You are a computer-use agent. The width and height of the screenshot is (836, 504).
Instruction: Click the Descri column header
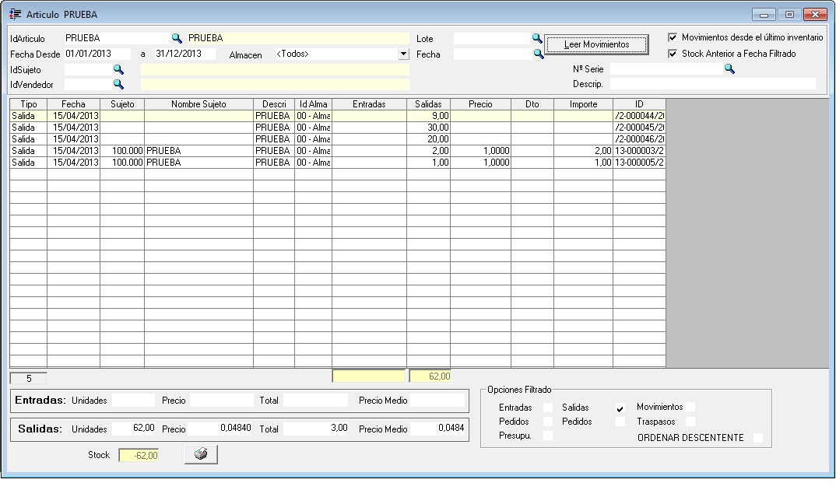274,104
